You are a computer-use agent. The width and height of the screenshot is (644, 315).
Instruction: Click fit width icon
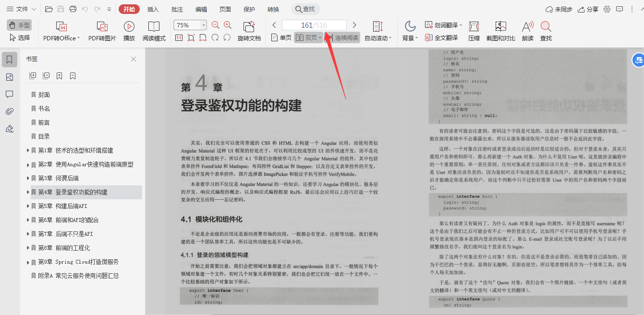point(203,37)
